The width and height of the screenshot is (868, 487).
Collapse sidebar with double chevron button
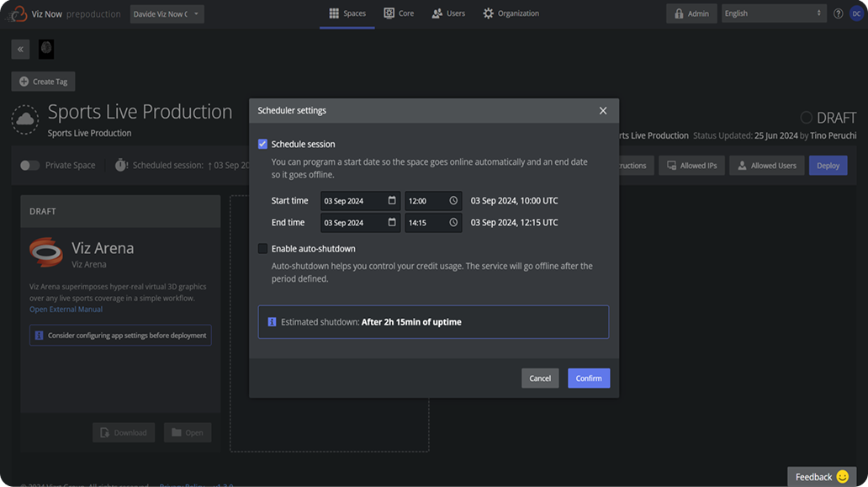tap(20, 50)
